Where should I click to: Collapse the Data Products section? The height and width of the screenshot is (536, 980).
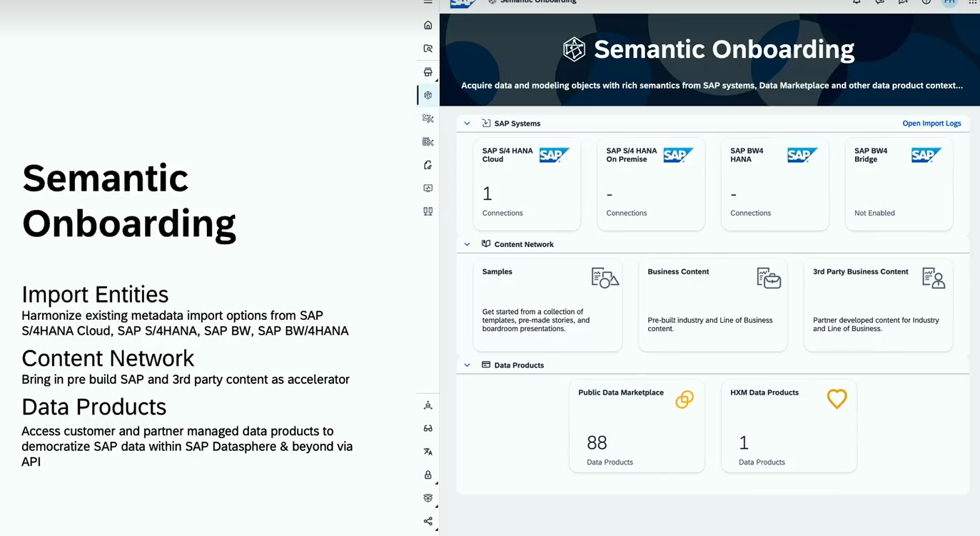[x=467, y=365]
